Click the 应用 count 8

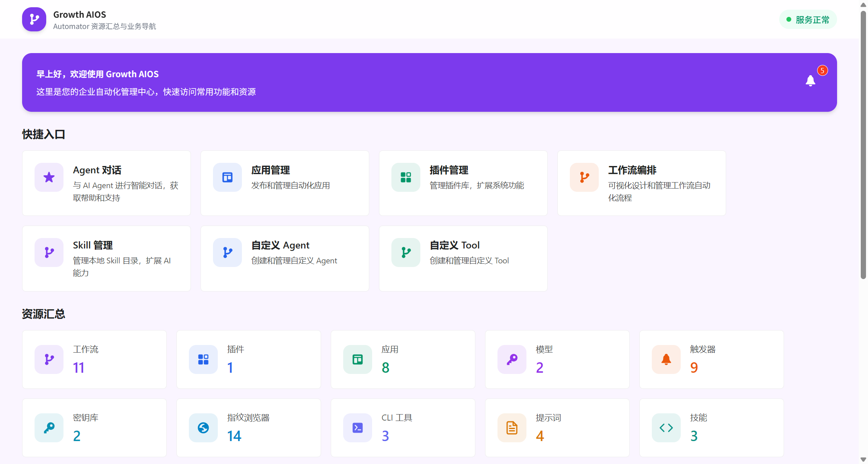click(x=385, y=368)
